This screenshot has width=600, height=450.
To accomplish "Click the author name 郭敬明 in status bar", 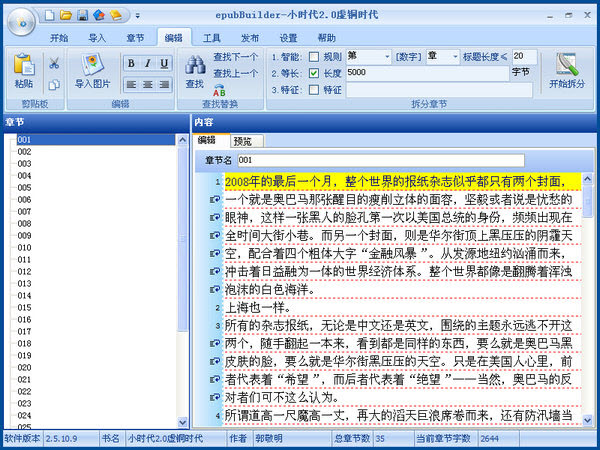I will tap(269, 439).
